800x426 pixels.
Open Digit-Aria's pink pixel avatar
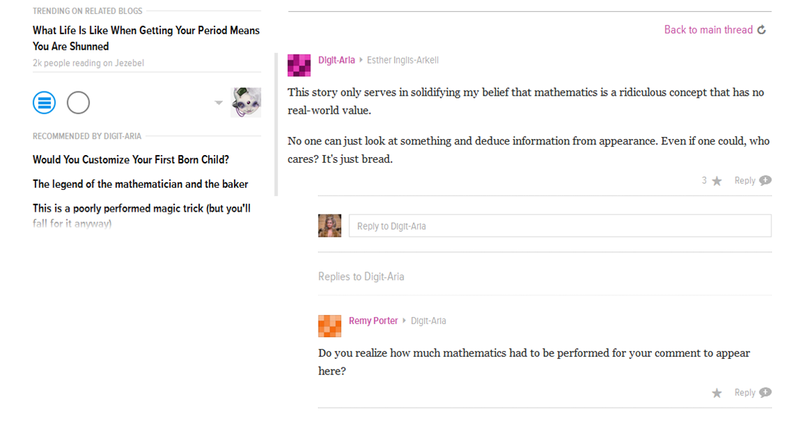[x=299, y=65]
